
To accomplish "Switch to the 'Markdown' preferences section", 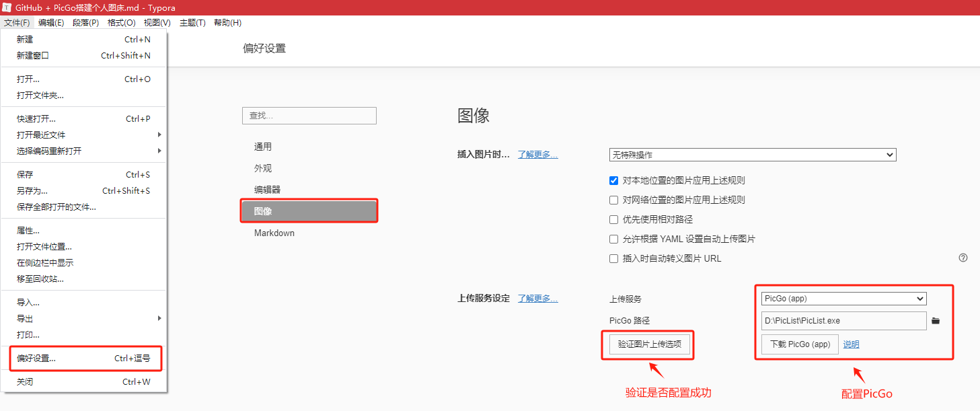I will [274, 233].
